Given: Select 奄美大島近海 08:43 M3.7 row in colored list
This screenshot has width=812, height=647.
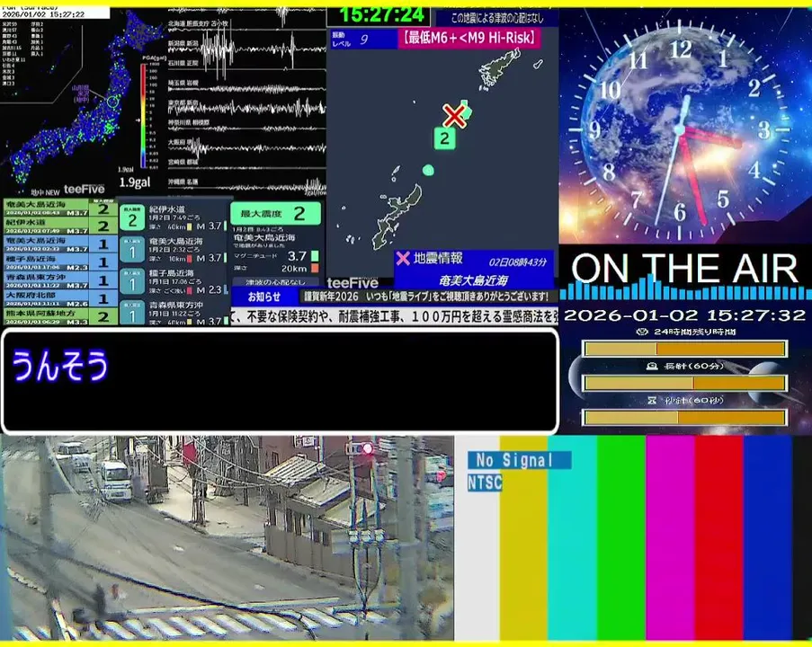Looking at the screenshot, I should pyautogui.click(x=60, y=208).
